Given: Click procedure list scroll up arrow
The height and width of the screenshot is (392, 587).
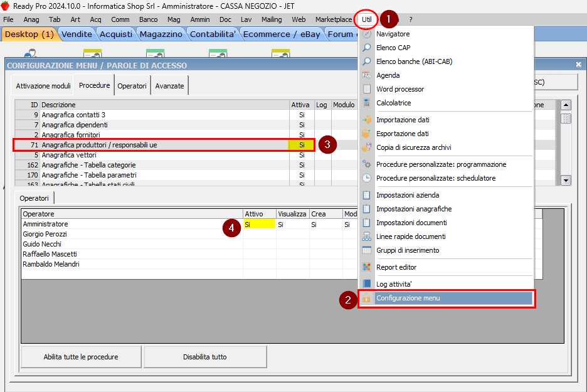Looking at the screenshot, I should 566,105.
